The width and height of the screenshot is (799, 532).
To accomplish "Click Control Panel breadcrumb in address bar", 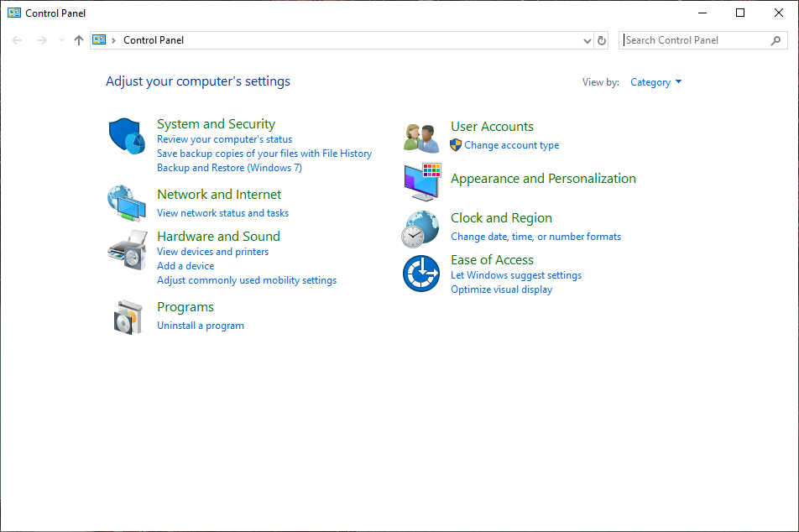I will (154, 40).
